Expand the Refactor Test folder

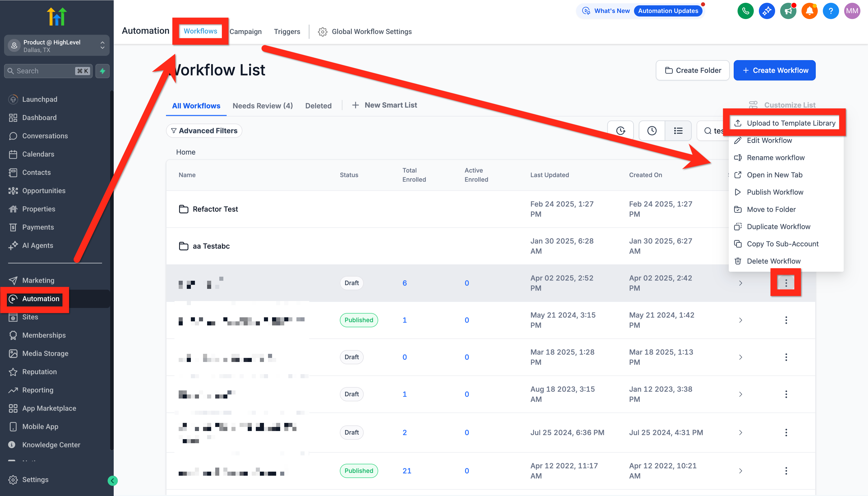point(215,209)
